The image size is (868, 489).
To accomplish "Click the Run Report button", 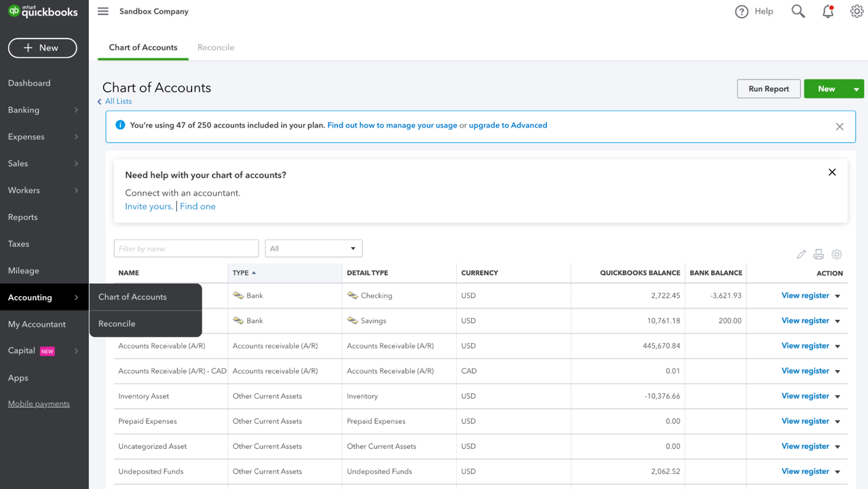I will point(768,89).
